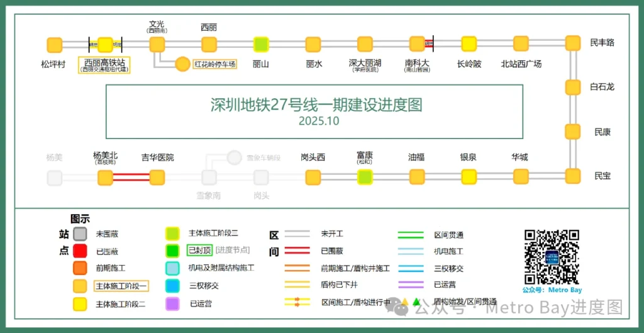This screenshot has height=333, width=644.
Task: Click the Metro Bay QR code
Action: [552, 257]
